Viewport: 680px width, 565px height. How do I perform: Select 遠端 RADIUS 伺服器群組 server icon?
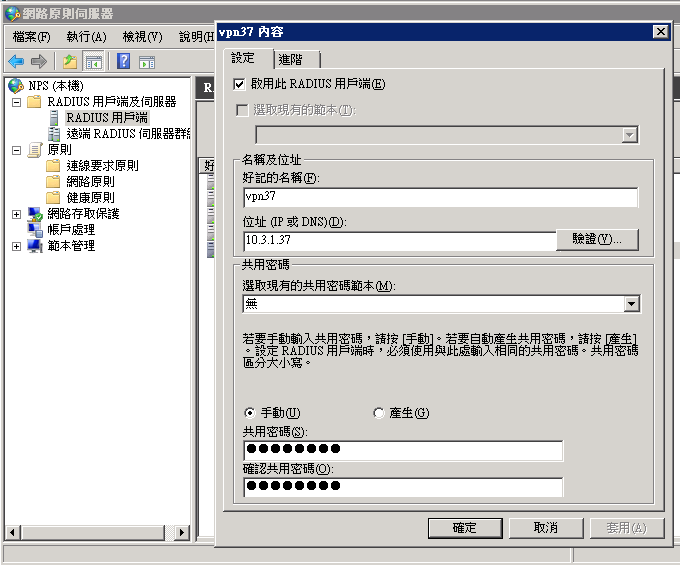tap(54, 134)
